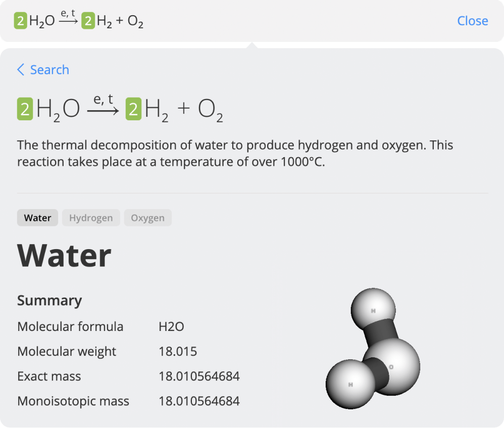Click the back chevron beside Search

point(21,70)
